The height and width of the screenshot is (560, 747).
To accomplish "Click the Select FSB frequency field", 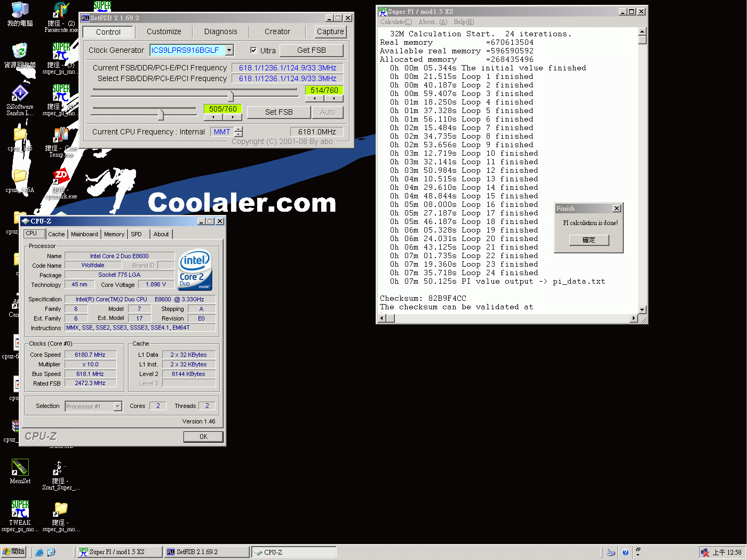I will click(x=288, y=78).
